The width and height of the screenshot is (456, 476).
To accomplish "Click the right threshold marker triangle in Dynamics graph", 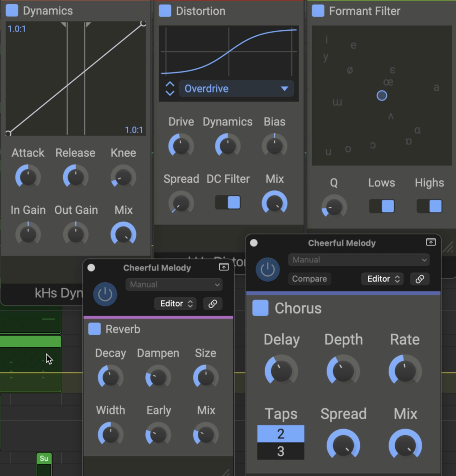I will 88,25.
